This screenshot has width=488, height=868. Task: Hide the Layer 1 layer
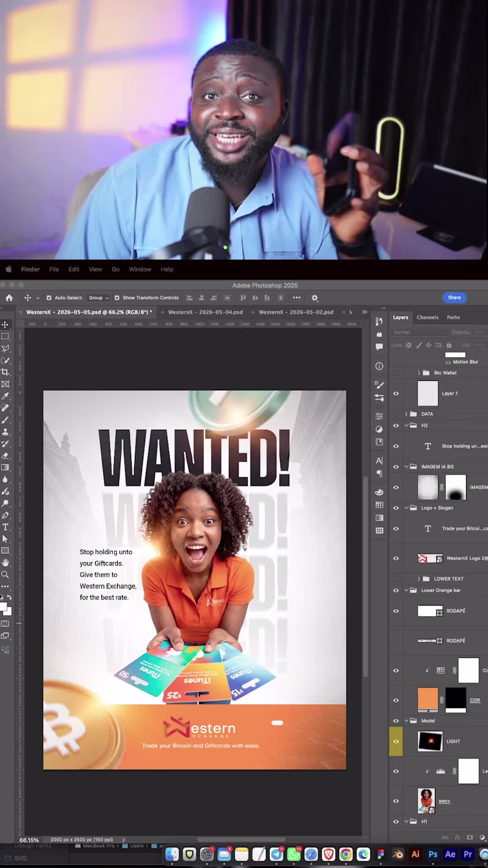tap(396, 394)
